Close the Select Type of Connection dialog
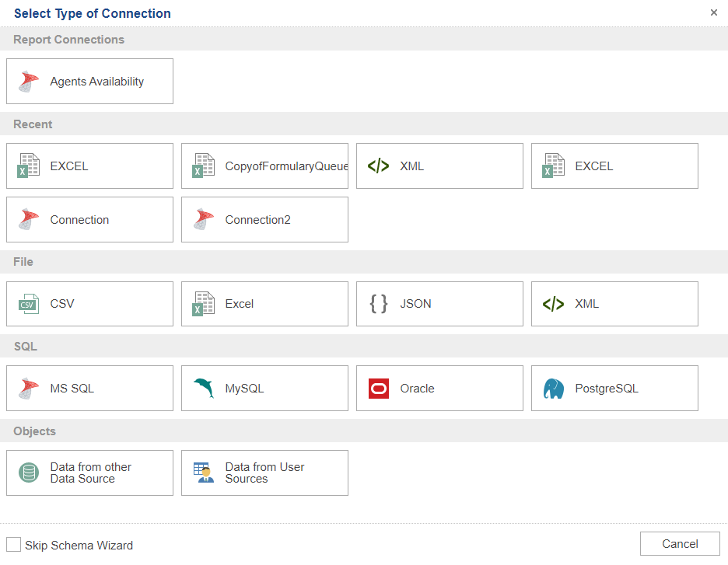This screenshot has width=728, height=565. pyautogui.click(x=714, y=12)
